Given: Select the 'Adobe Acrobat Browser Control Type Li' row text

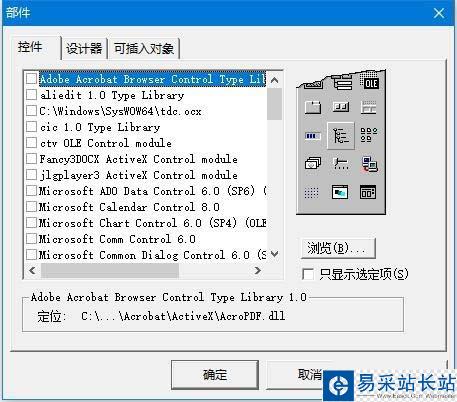Looking at the screenshot, I should click(x=152, y=79).
